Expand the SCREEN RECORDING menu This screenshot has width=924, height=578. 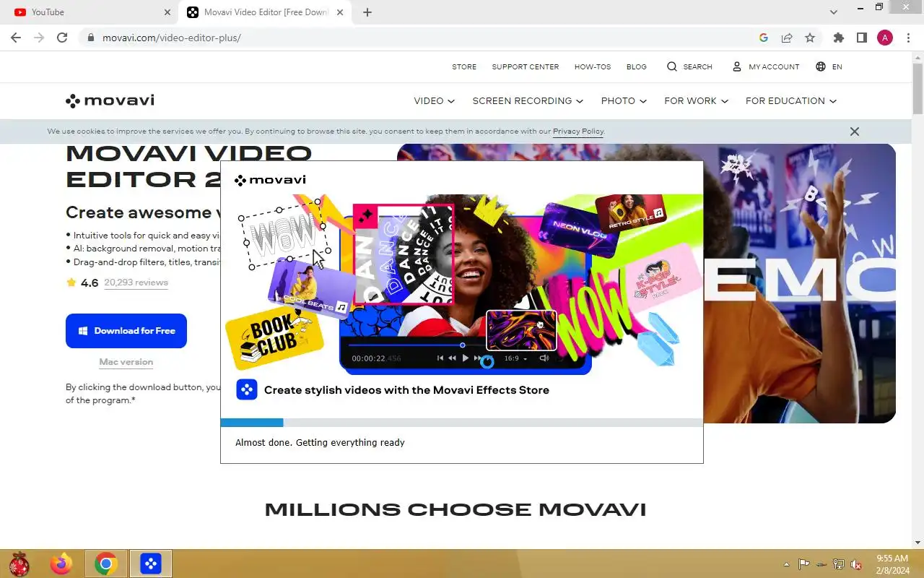[528, 100]
